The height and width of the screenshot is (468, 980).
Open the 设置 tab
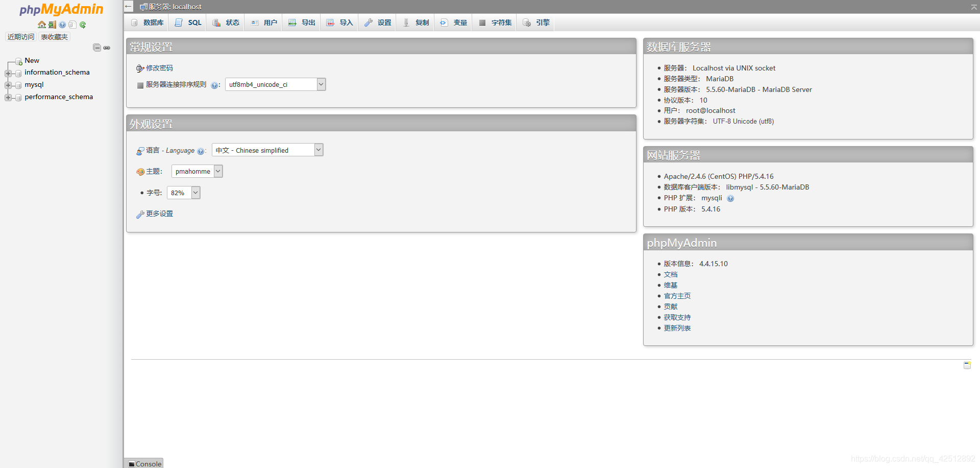pyautogui.click(x=378, y=22)
